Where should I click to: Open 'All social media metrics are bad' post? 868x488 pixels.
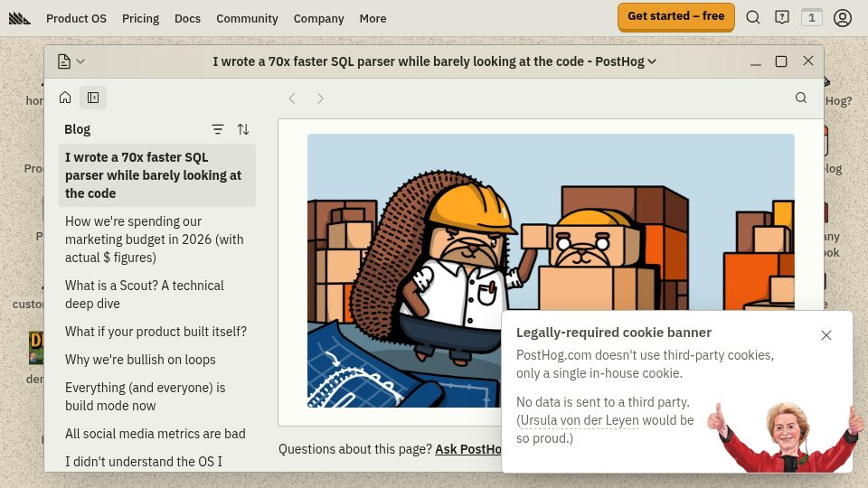point(157,434)
